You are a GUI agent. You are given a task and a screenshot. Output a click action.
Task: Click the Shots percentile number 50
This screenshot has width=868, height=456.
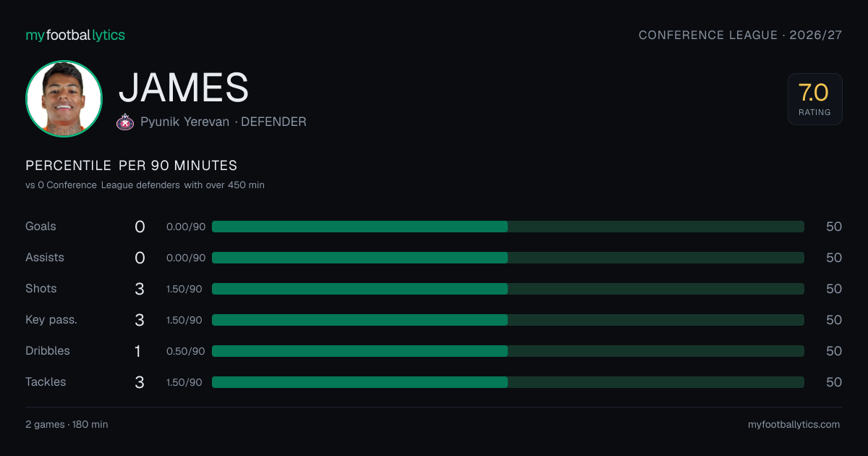point(834,289)
